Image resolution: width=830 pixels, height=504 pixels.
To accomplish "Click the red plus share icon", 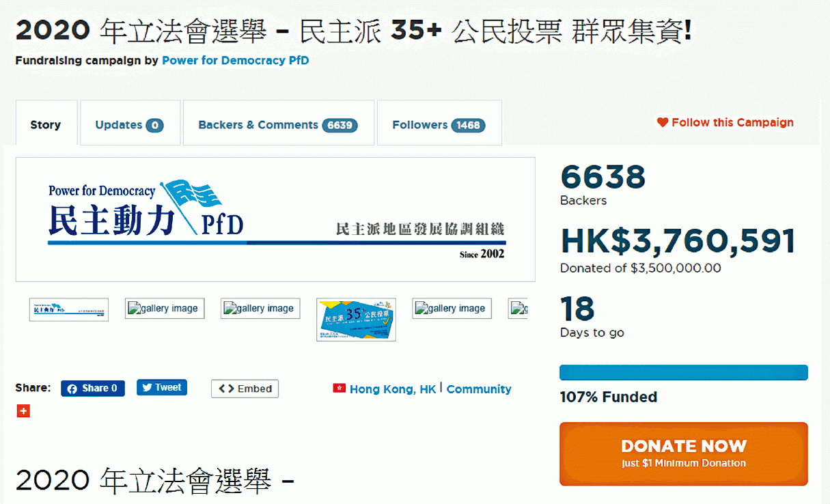I will [23, 411].
